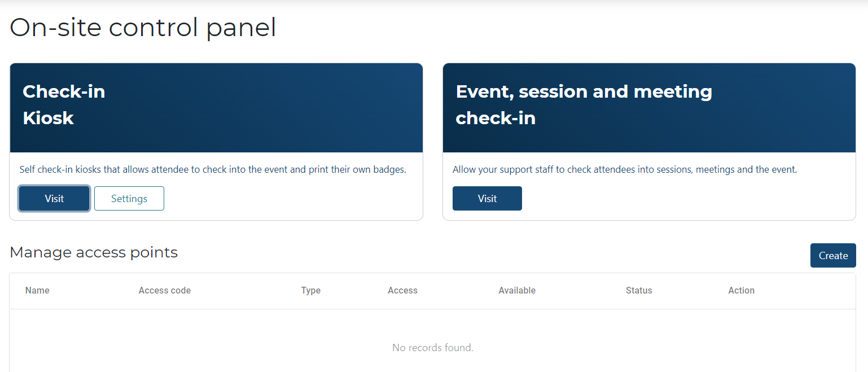Click Visit under Event, session and meeting check-in
The image size is (868, 372).
(x=487, y=199)
